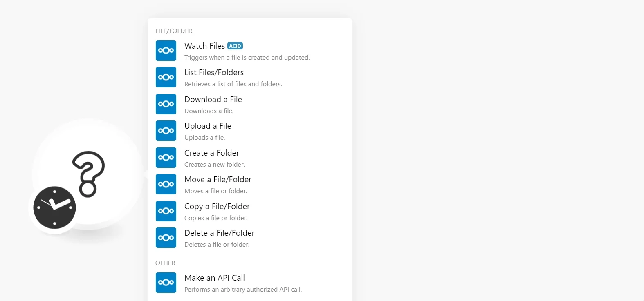Open the clock schedule icon on the module
Viewport: 644px width, 301px height.
(54, 207)
